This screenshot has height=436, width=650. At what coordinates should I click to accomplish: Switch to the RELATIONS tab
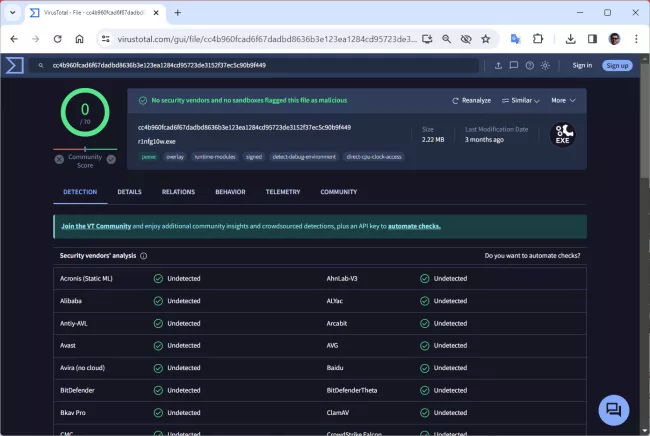point(178,192)
